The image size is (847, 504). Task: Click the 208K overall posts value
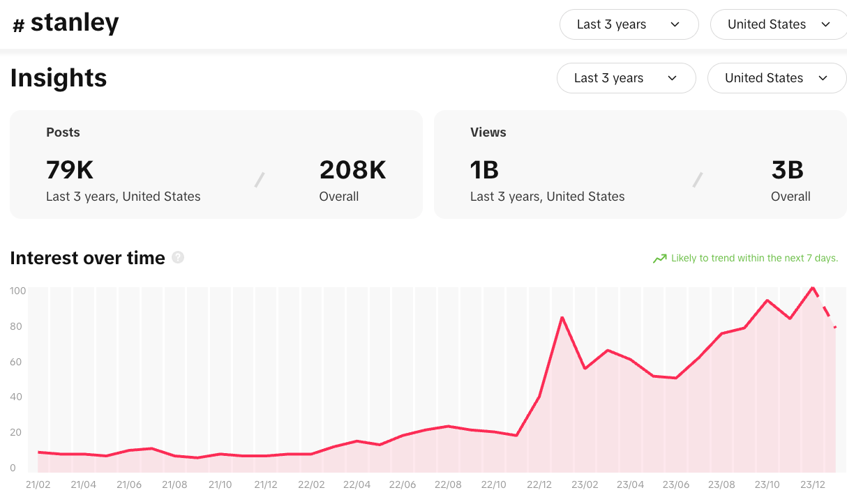coord(352,169)
